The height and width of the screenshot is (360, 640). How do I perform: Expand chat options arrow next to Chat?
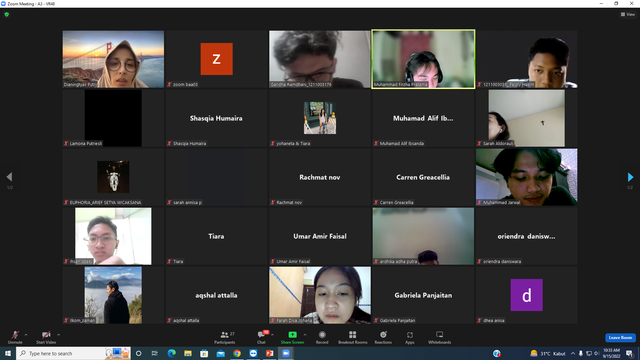(x=272, y=335)
